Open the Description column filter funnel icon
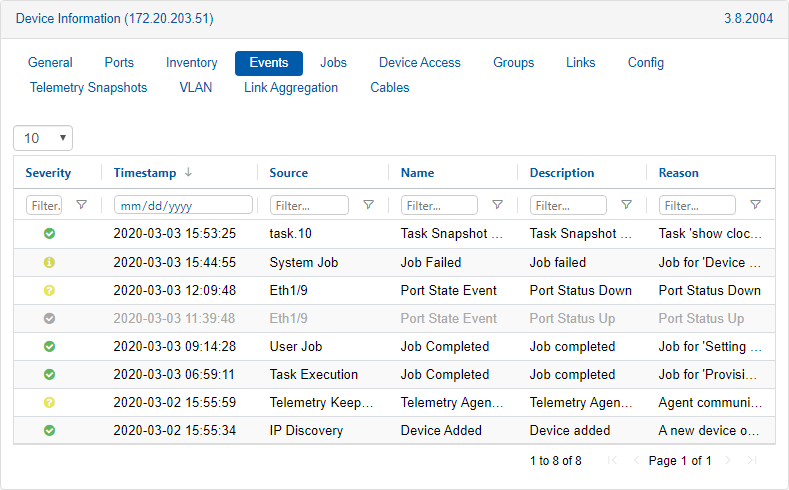The image size is (789, 490). click(626, 205)
